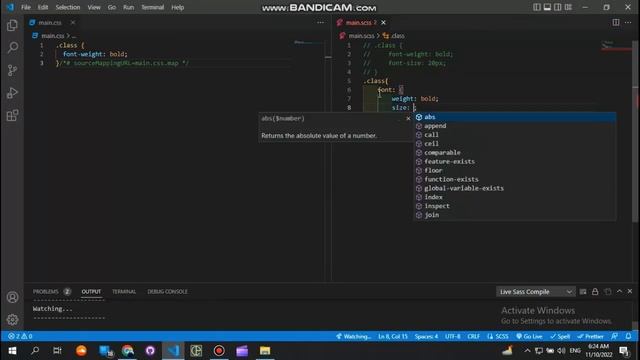Choose global-variable-exists suggestion

pyautogui.click(x=514, y=188)
